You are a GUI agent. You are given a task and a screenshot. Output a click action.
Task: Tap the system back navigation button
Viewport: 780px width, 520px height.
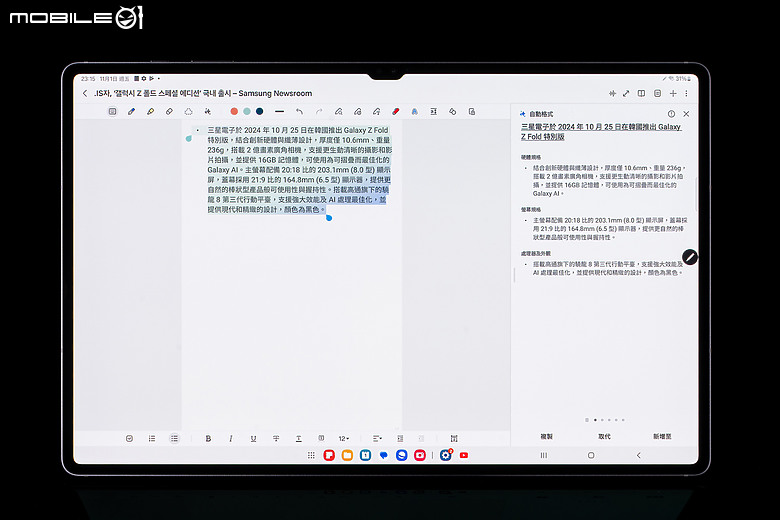[x=639, y=455]
